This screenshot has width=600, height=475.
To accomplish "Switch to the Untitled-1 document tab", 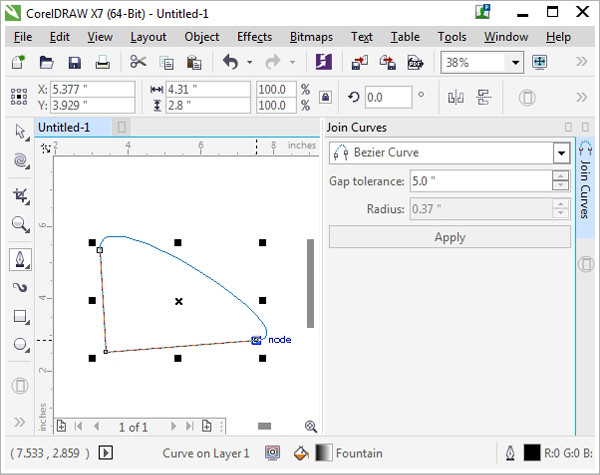I will 73,127.
